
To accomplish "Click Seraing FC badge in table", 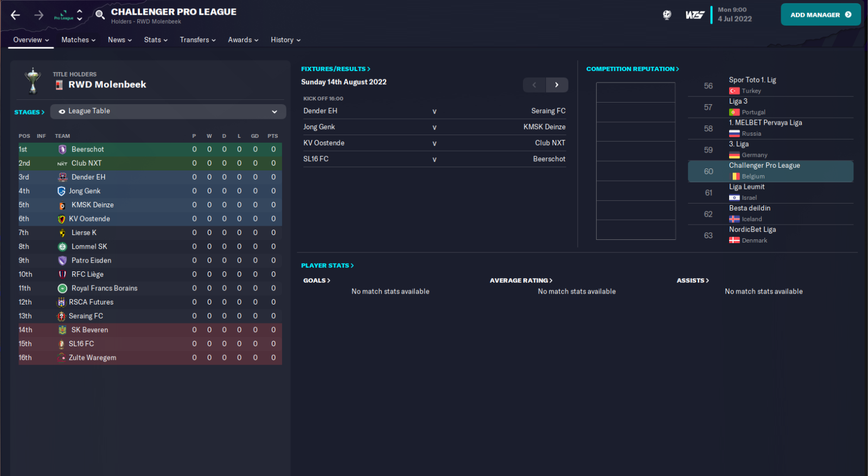I will point(61,316).
